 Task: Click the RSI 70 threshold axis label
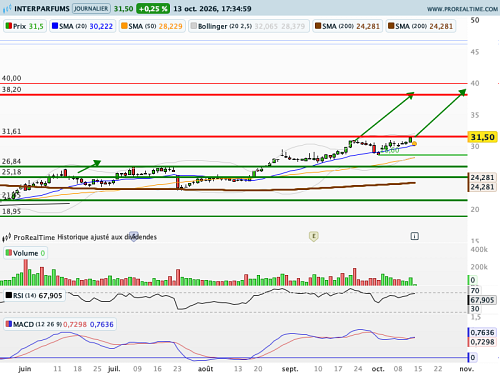click(475, 291)
